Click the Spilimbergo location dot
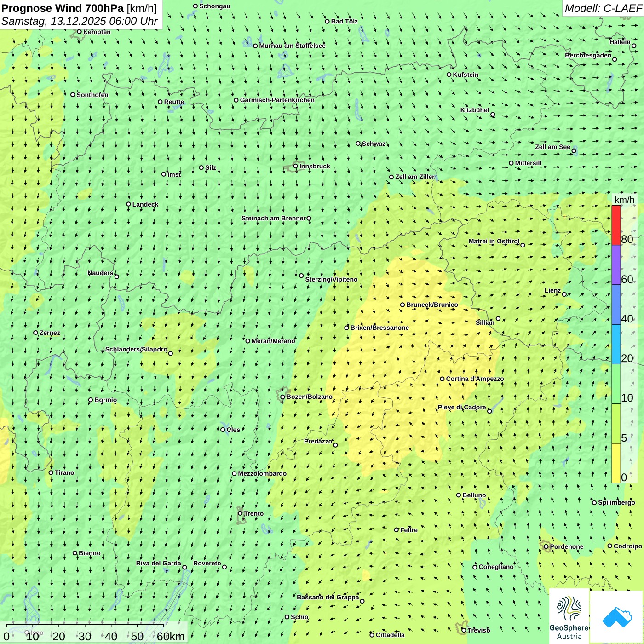The height and width of the screenshot is (644, 644). [x=594, y=503]
